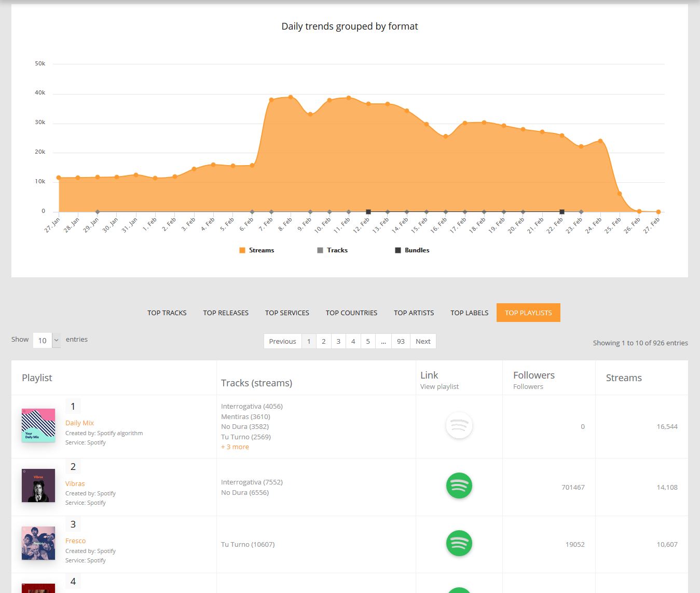This screenshot has width=700, height=593.
Task: Click the Bundles square marker at 12. Feb
Action: click(x=368, y=212)
